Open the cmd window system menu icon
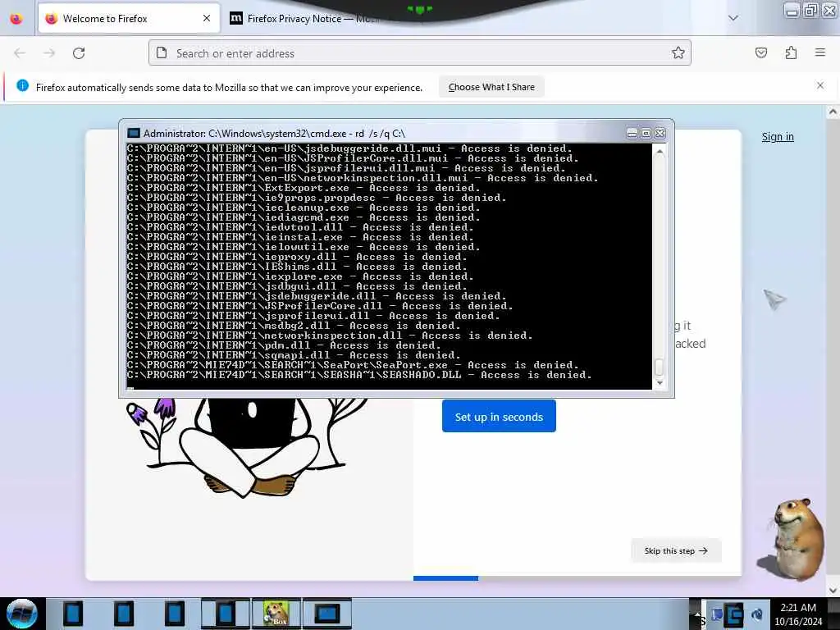 click(x=134, y=134)
